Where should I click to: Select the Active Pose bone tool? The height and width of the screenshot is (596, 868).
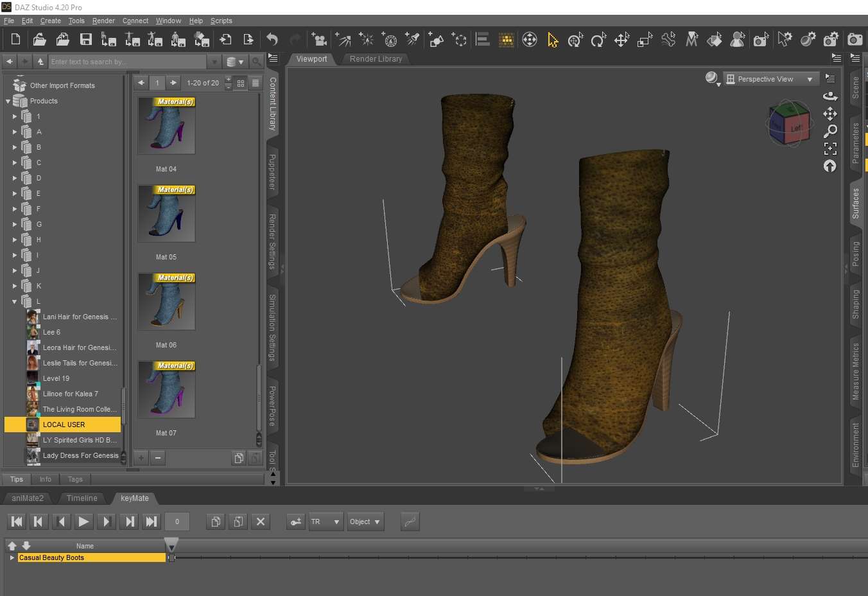pos(668,40)
